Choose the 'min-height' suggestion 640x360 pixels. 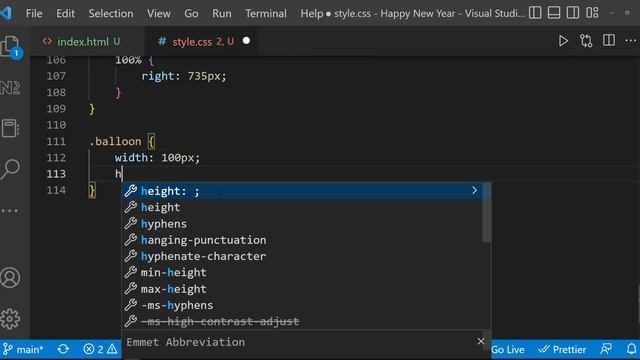(302, 273)
